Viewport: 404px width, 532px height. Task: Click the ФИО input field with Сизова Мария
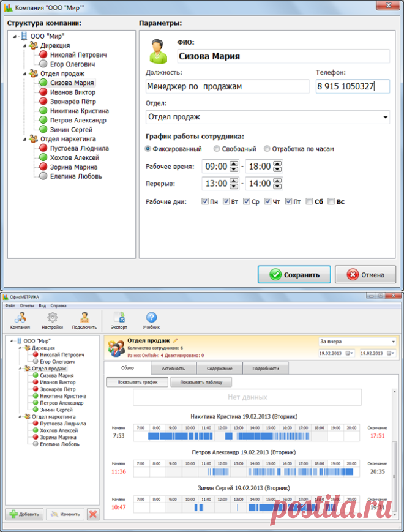click(283, 56)
